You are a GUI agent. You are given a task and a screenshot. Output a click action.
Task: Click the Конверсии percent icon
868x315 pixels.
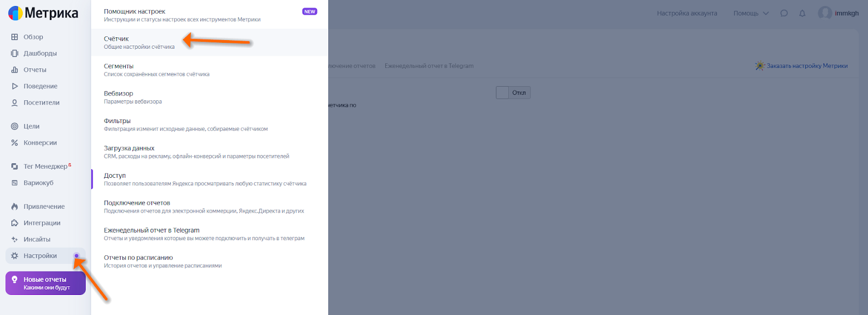tap(15, 143)
